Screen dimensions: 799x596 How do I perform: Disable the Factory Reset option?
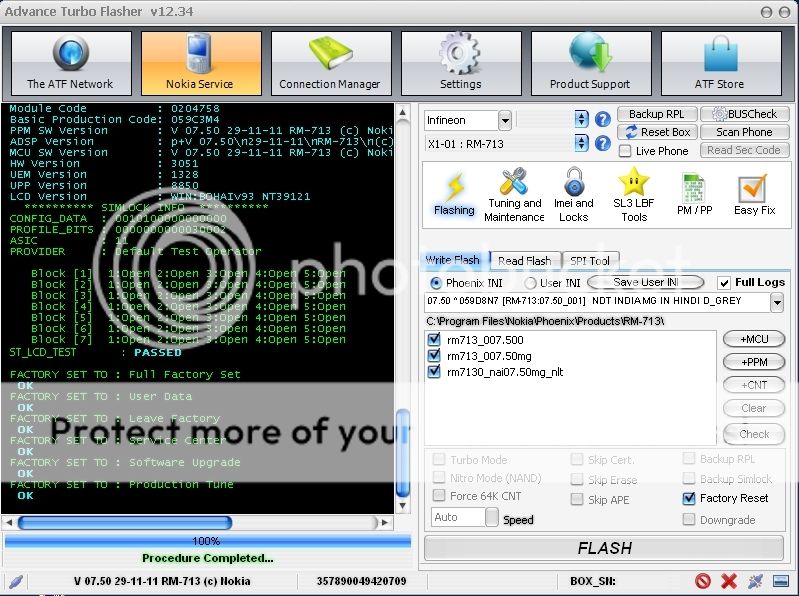[688, 498]
